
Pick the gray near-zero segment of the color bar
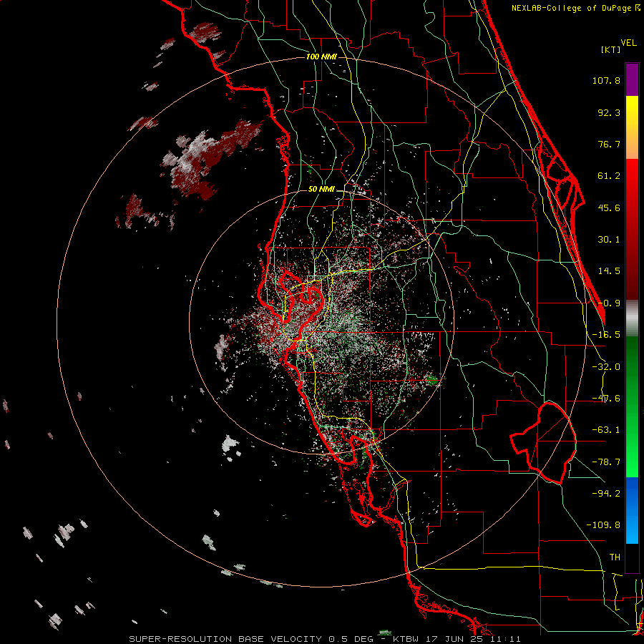[632, 318]
